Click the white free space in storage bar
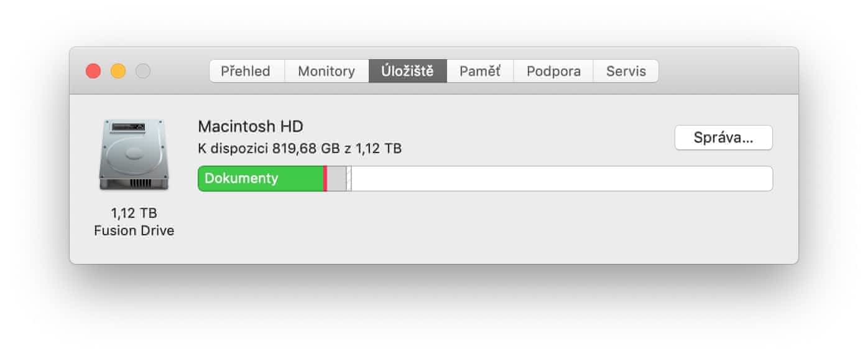Image resolution: width=868 pixels, height=356 pixels. [x=560, y=179]
